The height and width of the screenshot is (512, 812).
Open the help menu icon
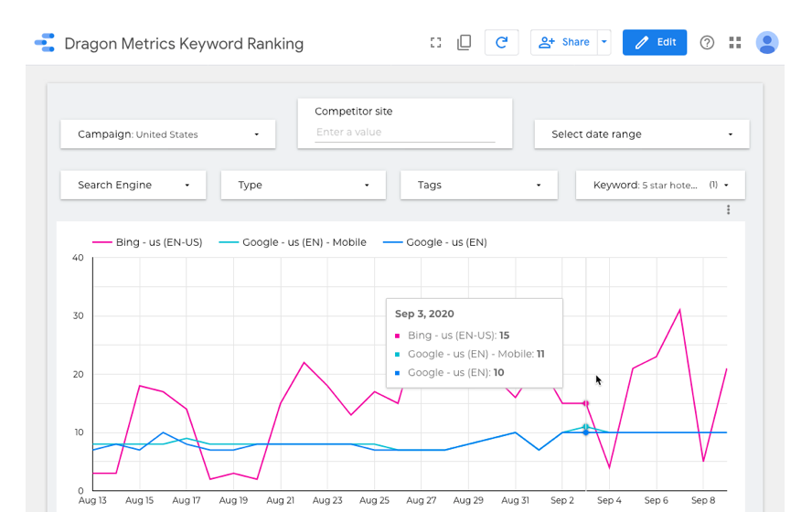[707, 42]
